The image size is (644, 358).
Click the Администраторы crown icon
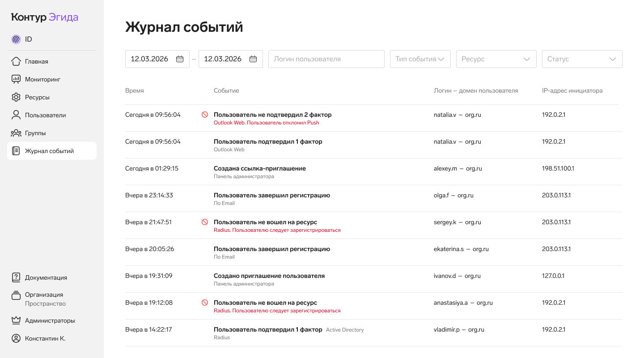16,320
